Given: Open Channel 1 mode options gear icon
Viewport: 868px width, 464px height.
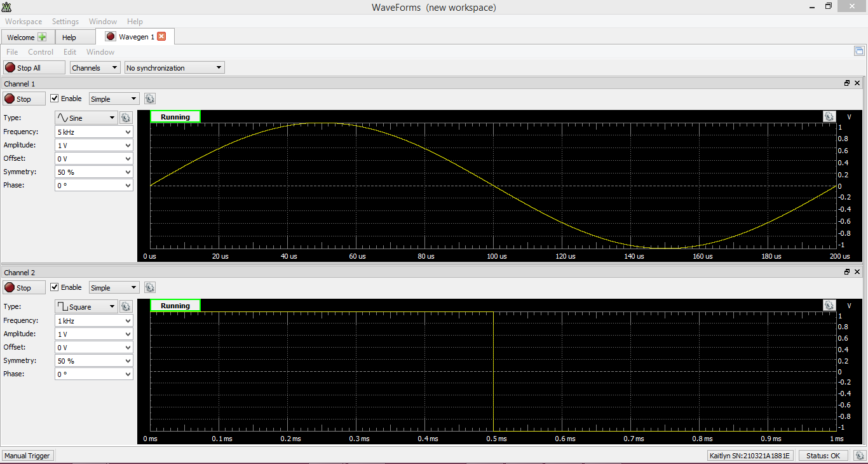Looking at the screenshot, I should point(149,99).
